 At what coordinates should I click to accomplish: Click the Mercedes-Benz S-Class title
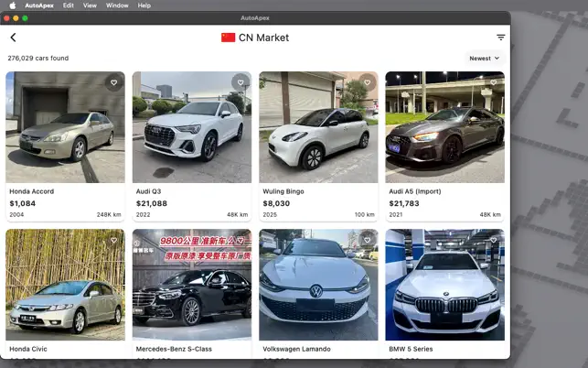[x=174, y=349]
